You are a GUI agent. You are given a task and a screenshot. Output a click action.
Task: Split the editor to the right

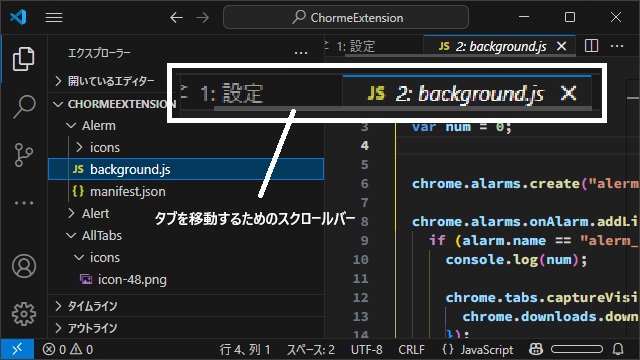591,46
